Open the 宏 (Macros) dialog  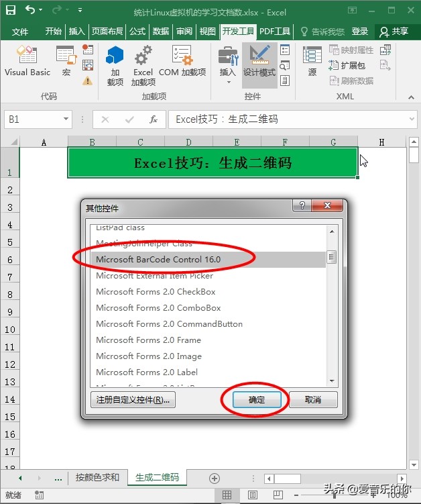(x=66, y=61)
